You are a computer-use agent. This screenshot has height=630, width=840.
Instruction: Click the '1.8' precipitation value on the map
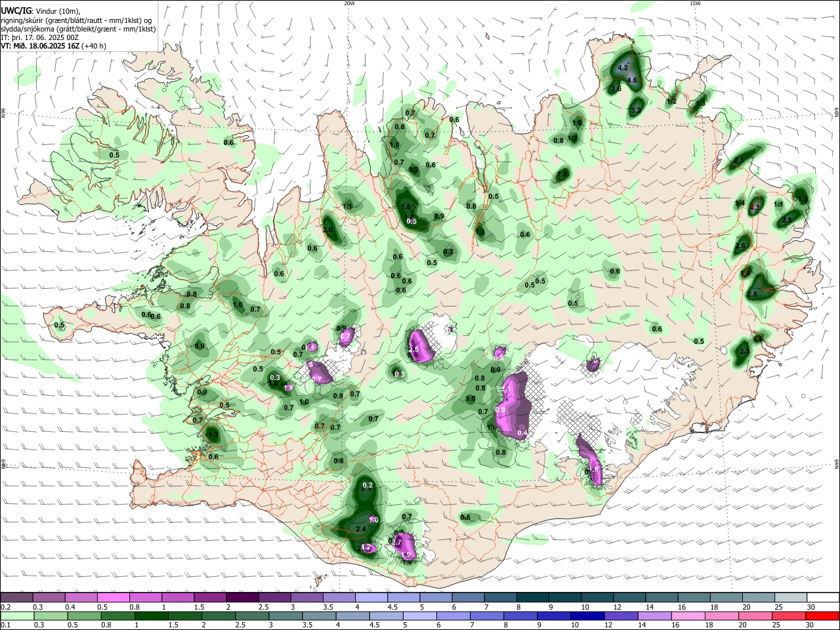coord(406,207)
